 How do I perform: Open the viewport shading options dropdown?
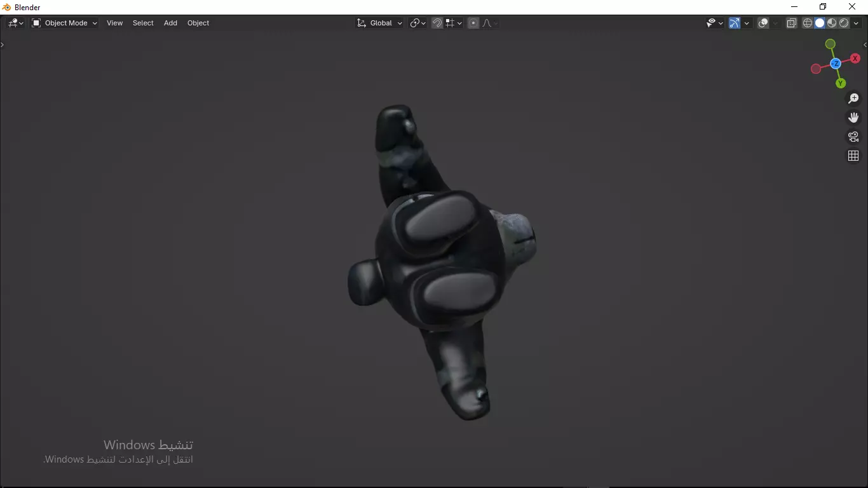click(x=856, y=23)
